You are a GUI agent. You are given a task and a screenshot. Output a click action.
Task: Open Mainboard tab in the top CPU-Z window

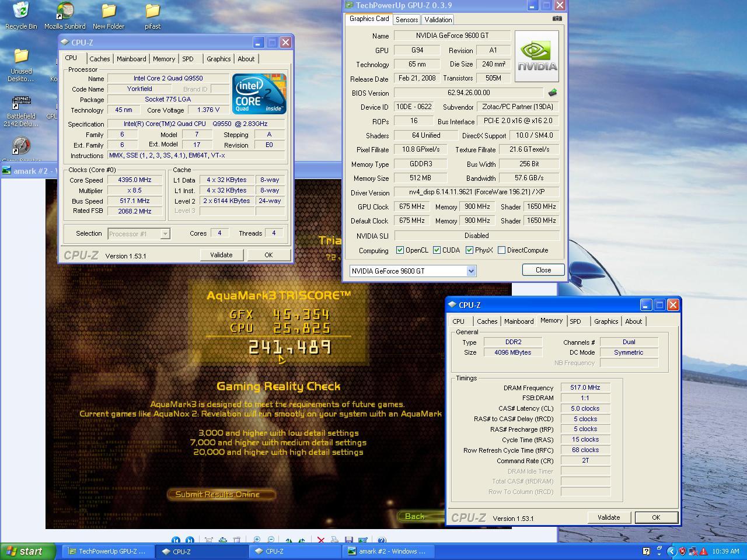click(131, 59)
